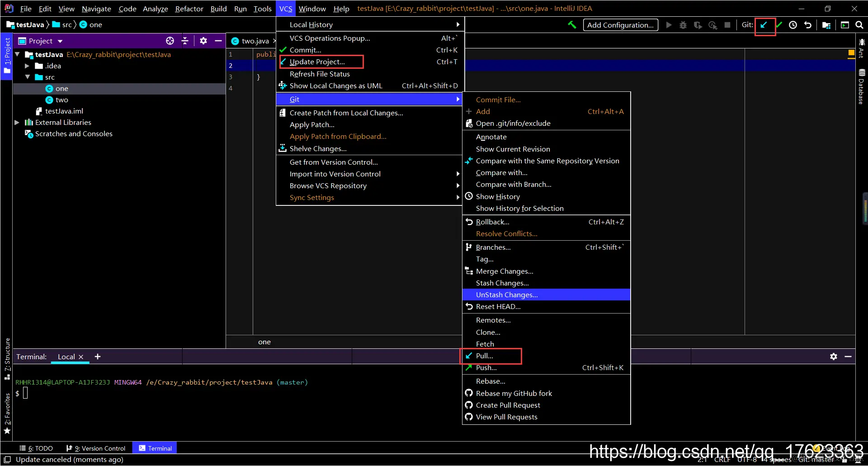The width and height of the screenshot is (868, 466).
Task: Select Stash Changes... in Git submenu
Action: coord(546,283)
